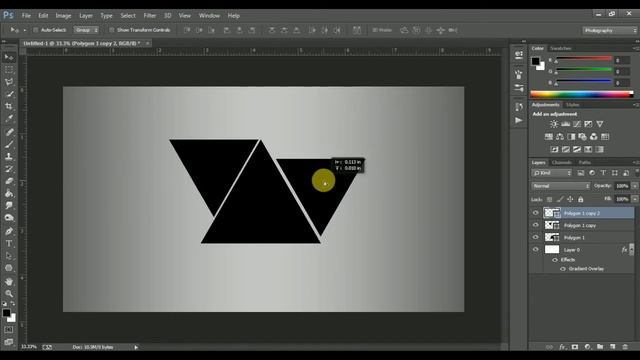The height and width of the screenshot is (360, 640).
Task: Select the Path Selection arrow tool
Action: tap(9, 256)
